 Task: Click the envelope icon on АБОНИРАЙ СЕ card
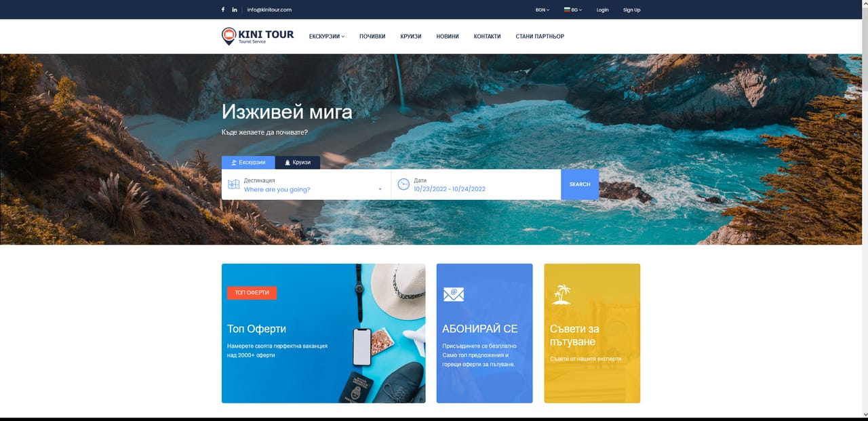tap(454, 294)
